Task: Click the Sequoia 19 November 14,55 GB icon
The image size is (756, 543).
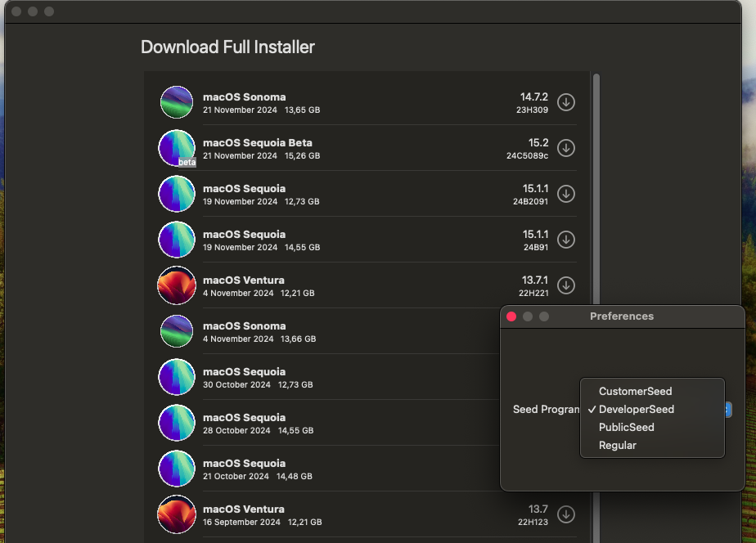Action: (177, 240)
